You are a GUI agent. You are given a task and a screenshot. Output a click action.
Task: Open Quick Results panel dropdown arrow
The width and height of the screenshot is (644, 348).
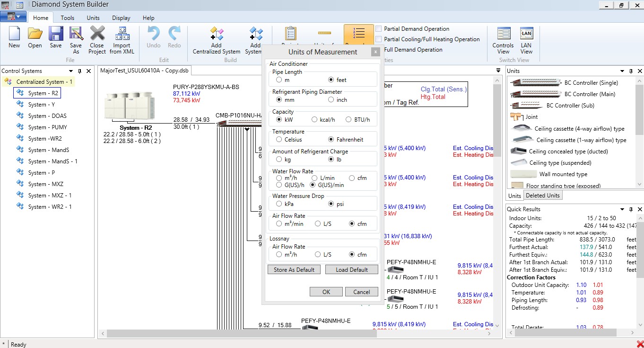[x=622, y=209]
